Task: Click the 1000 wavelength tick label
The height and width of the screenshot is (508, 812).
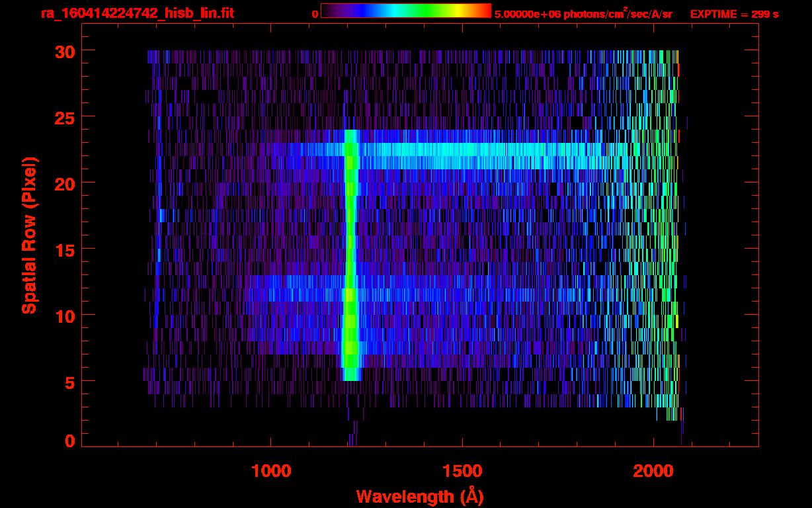Action: tap(271, 471)
